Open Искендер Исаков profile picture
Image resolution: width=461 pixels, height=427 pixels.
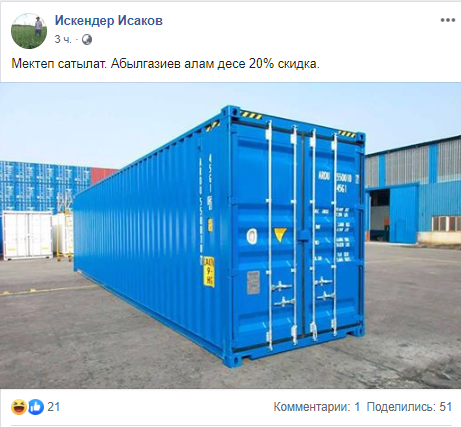29,31
